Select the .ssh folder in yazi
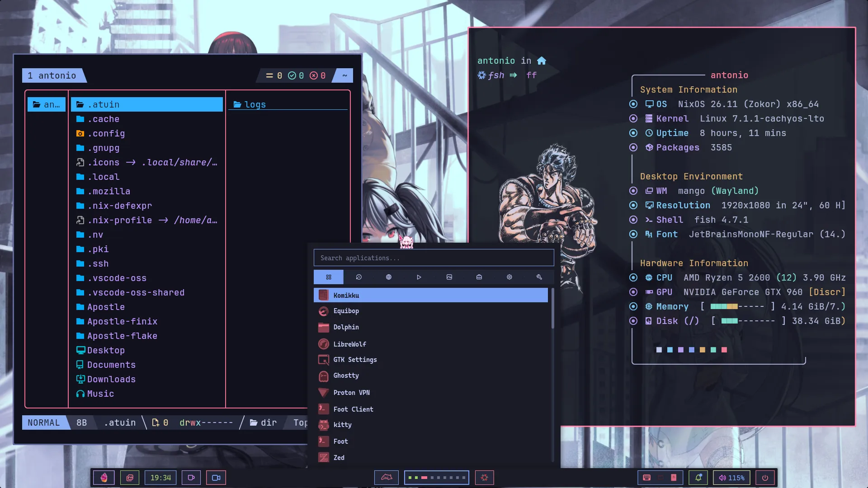 coord(147,263)
